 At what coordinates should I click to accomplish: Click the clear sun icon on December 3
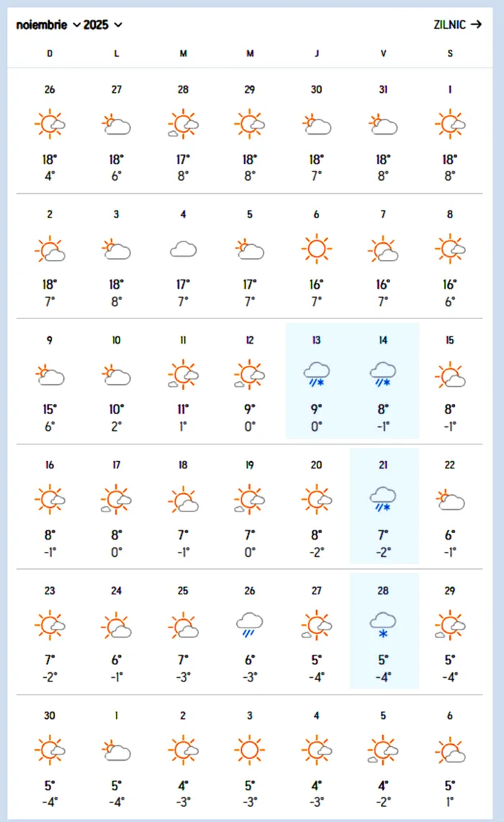[x=249, y=750]
